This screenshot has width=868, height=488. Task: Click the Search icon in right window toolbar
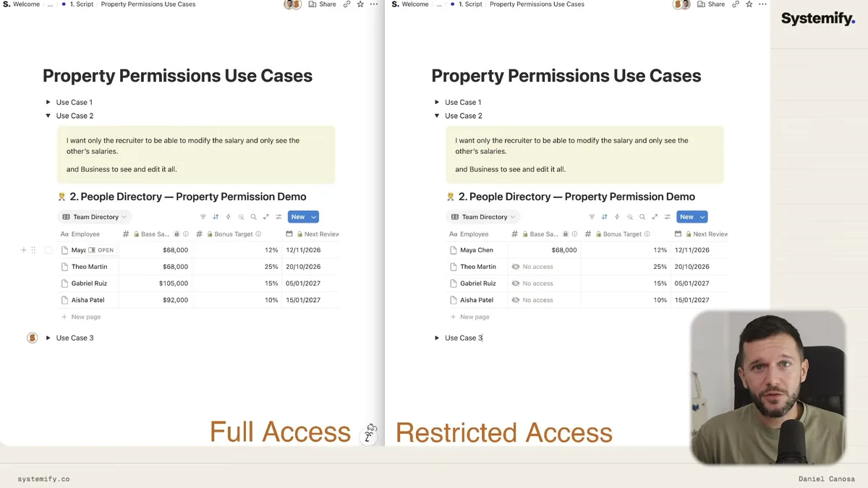[642, 217]
